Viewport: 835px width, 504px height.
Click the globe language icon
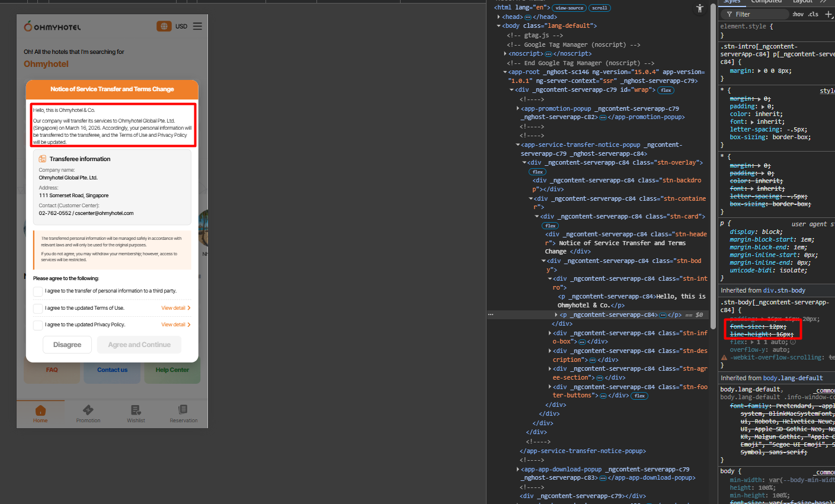(164, 26)
